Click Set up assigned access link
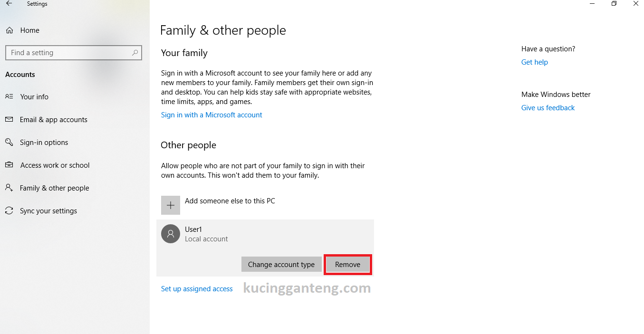644x334 pixels. (x=197, y=289)
